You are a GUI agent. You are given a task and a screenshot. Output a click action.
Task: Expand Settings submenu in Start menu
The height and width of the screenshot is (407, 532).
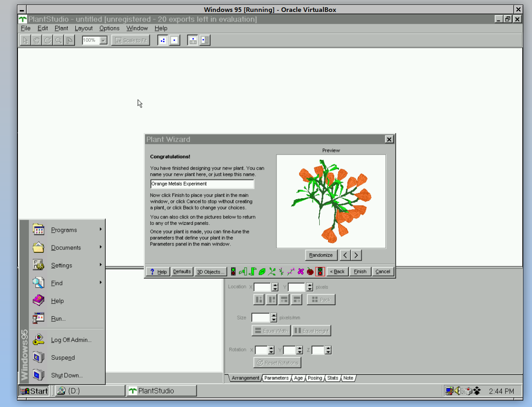tap(67, 265)
